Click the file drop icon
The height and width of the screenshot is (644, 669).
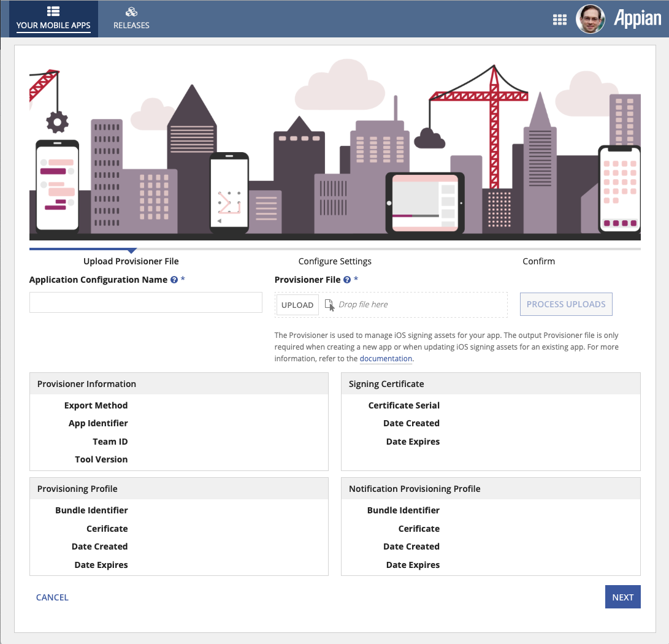[x=329, y=305]
